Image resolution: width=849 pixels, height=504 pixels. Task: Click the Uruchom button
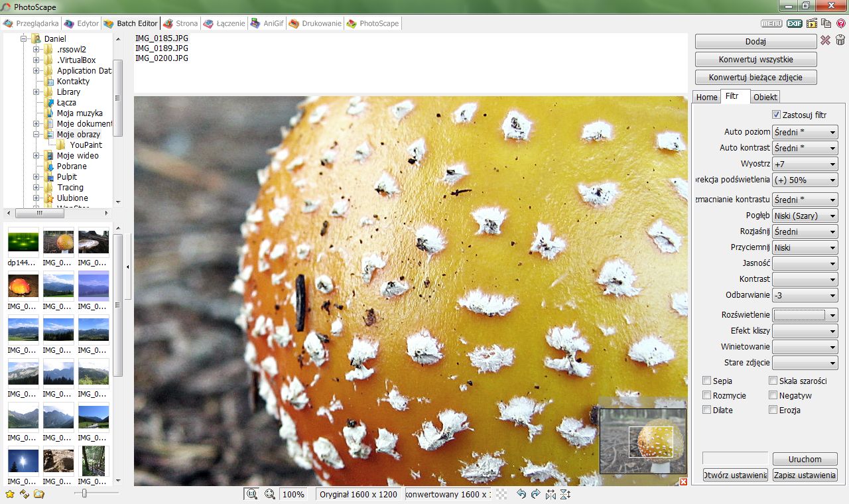pos(805,459)
